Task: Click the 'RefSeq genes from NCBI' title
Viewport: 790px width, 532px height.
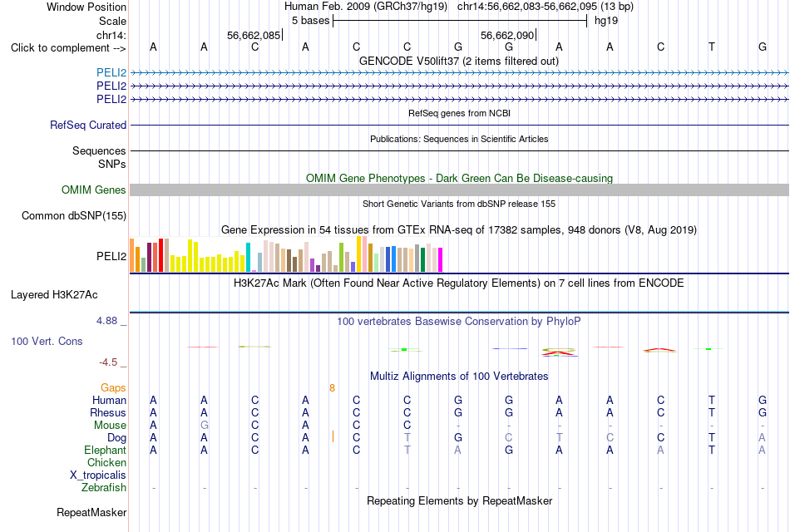Action: 459,113
